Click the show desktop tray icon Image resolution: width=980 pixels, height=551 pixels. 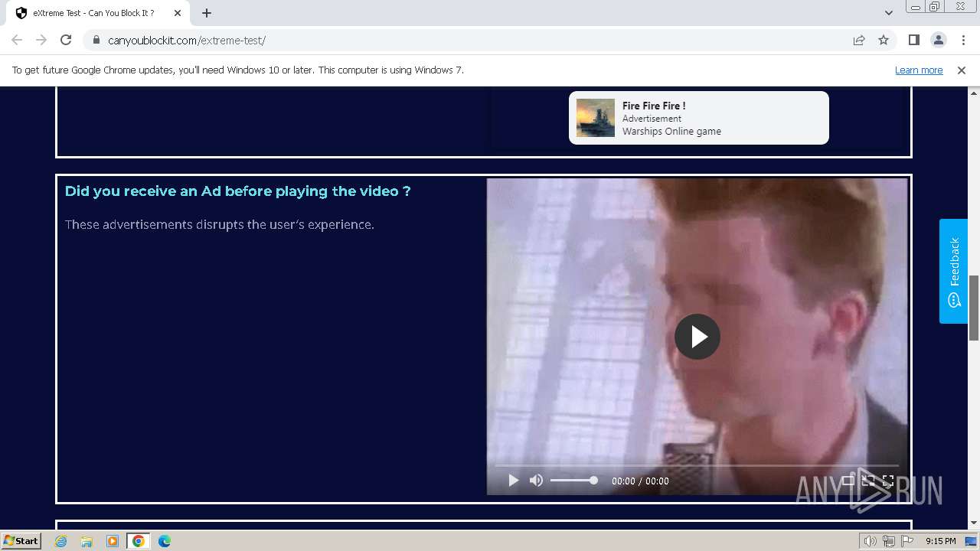click(972, 541)
